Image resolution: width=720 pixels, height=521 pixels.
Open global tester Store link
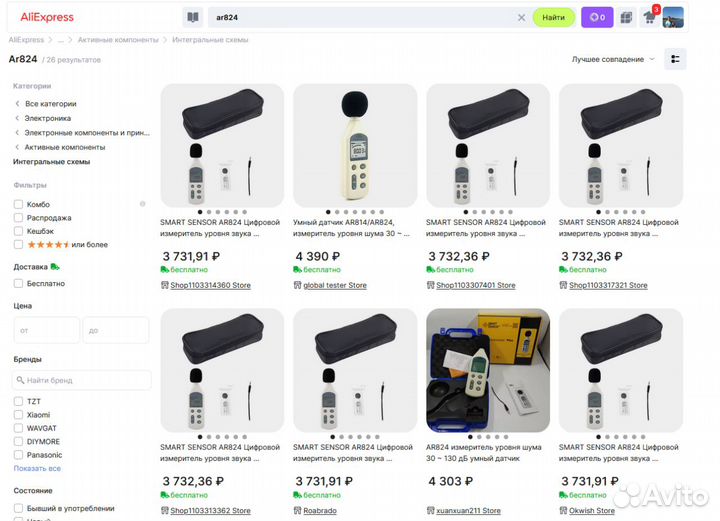[x=335, y=286]
